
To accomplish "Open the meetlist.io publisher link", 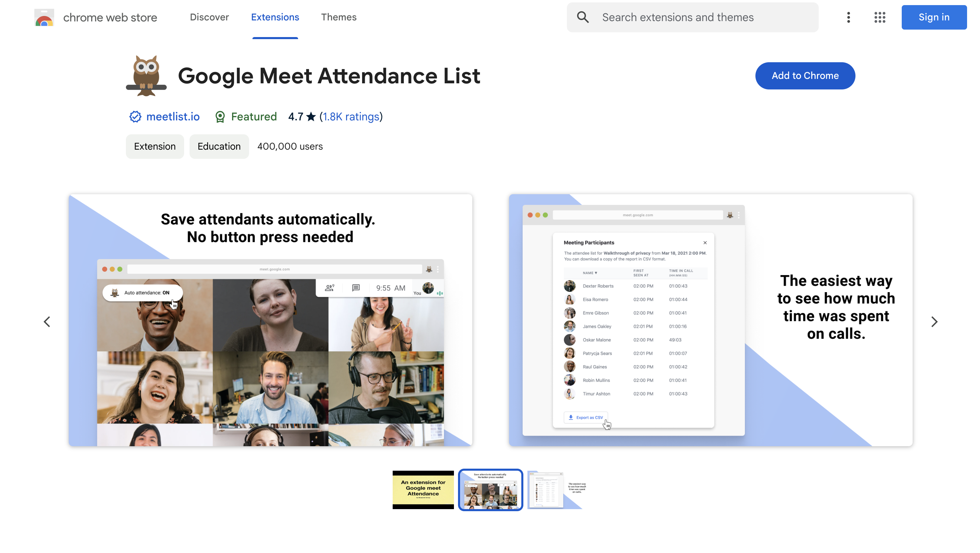I will click(x=173, y=117).
